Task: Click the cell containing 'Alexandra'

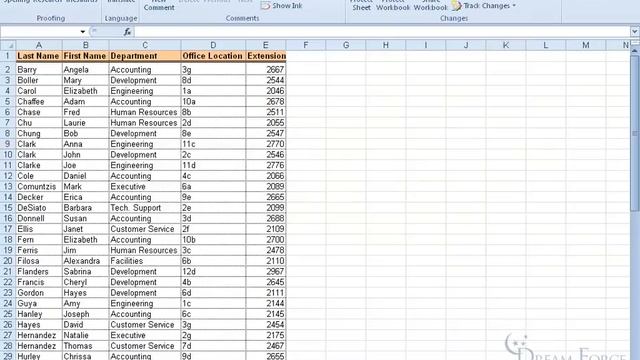Action: (85, 261)
